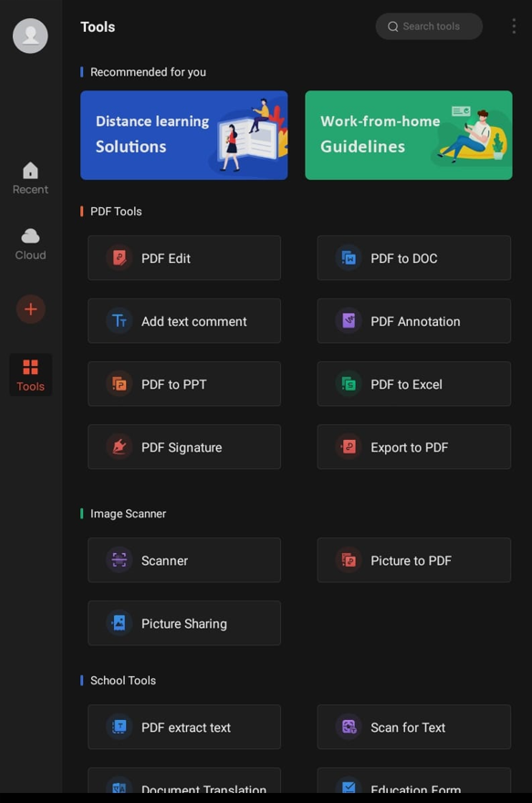Click the Image Scanner section heading
Screen dimensions: 532x803
pyautogui.click(x=128, y=514)
